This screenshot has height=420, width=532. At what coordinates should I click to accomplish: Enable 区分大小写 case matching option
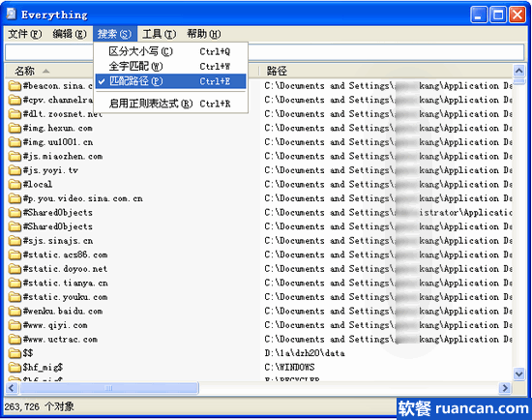pyautogui.click(x=170, y=51)
